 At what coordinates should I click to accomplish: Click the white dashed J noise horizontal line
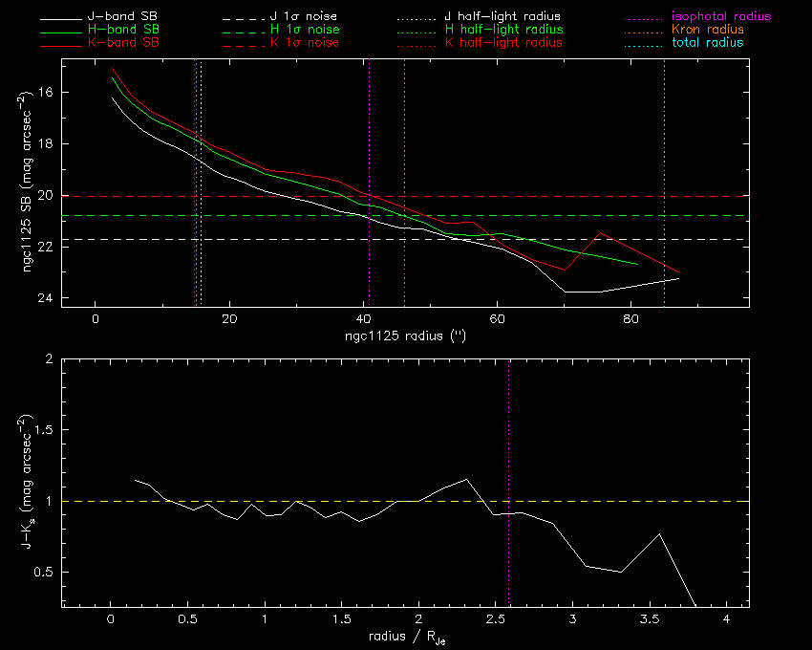point(405,240)
